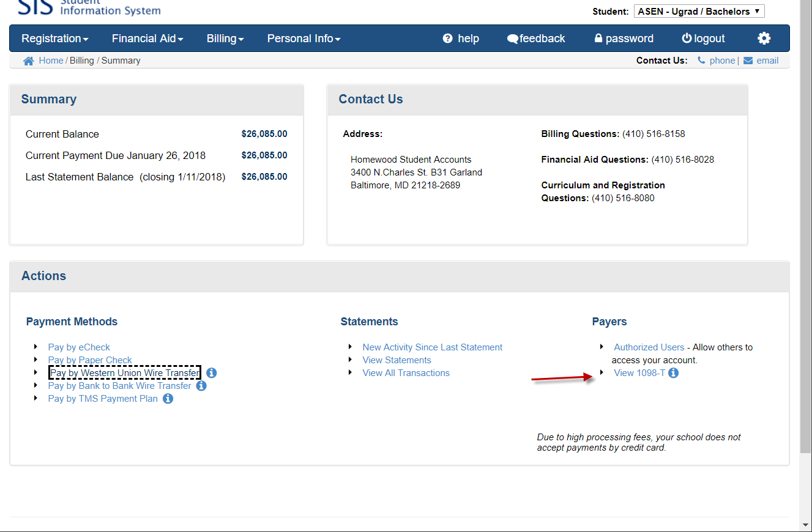Click Financial Aid Questions phone (410) 516-8028
The height and width of the screenshot is (532, 812).
point(683,160)
